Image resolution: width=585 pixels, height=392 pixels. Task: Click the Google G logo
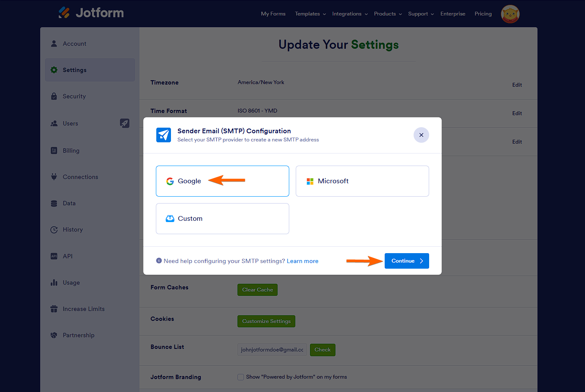coord(170,181)
